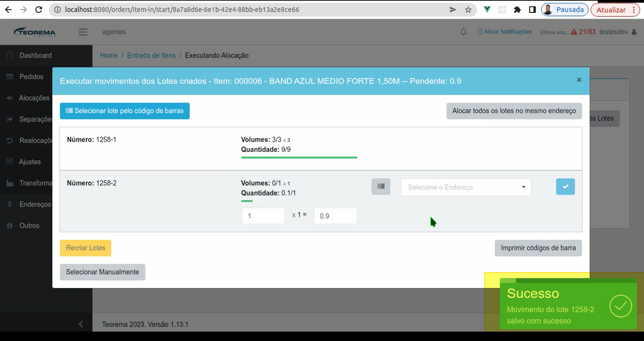This screenshot has height=341, width=644.
Task: Click the lot 1258-2 short progress bar
Action: click(x=247, y=201)
